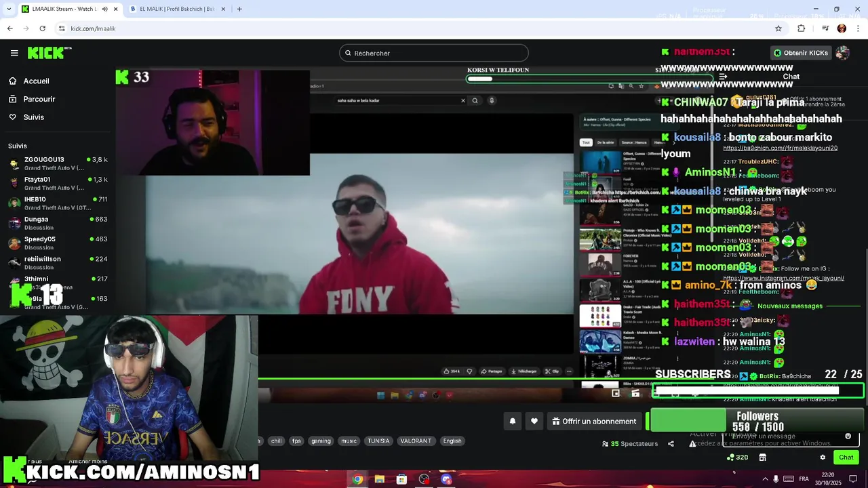Select the music tag
Viewport: 868px width, 488px height.
pos(349,441)
